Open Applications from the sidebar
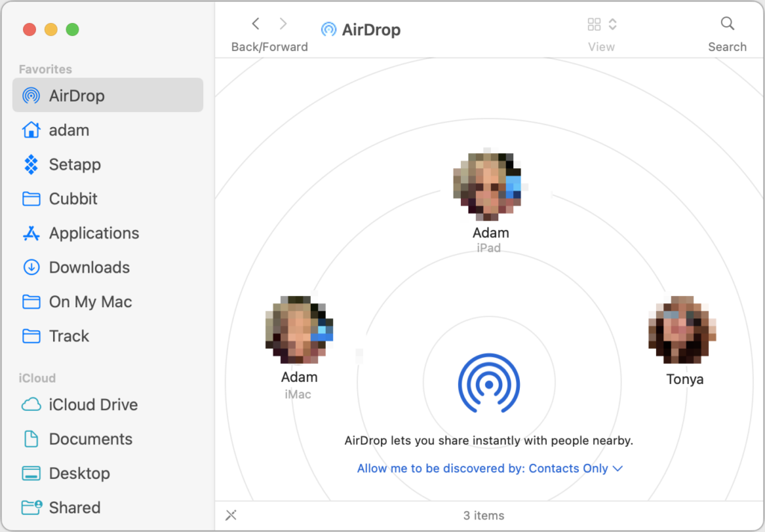Image resolution: width=765 pixels, height=532 pixels. 93,233
